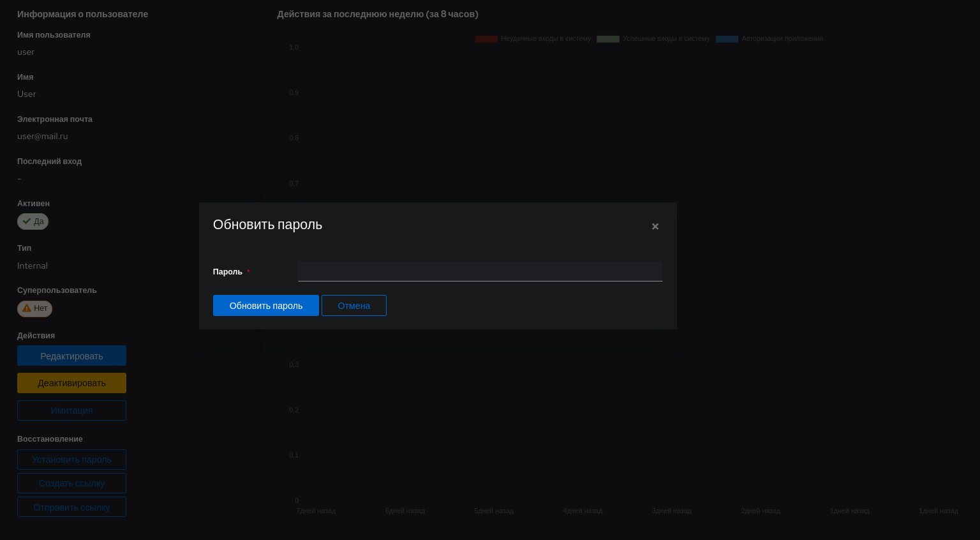Screen dimensions: 980x540
Task: Click Установить пароль under Восстановление
Action: 71,460
